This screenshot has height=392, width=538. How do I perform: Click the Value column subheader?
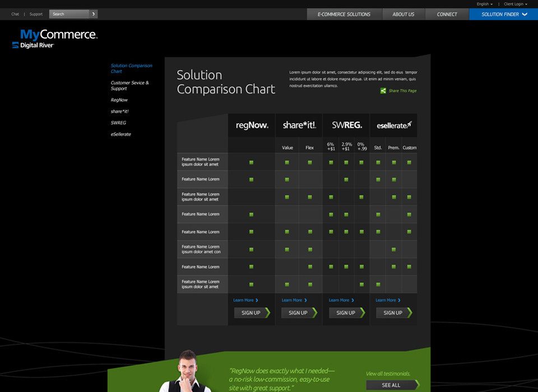[287, 148]
